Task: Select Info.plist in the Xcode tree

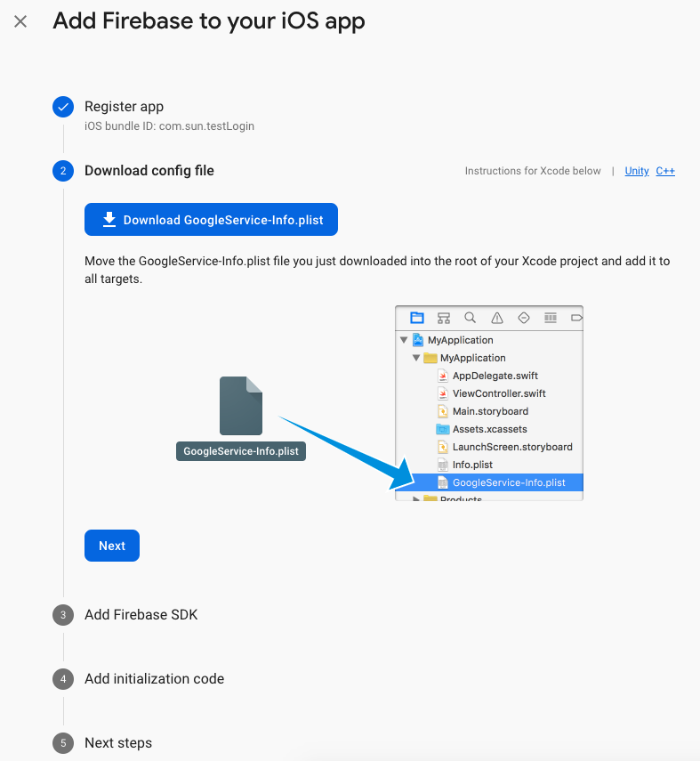Action: (472, 465)
